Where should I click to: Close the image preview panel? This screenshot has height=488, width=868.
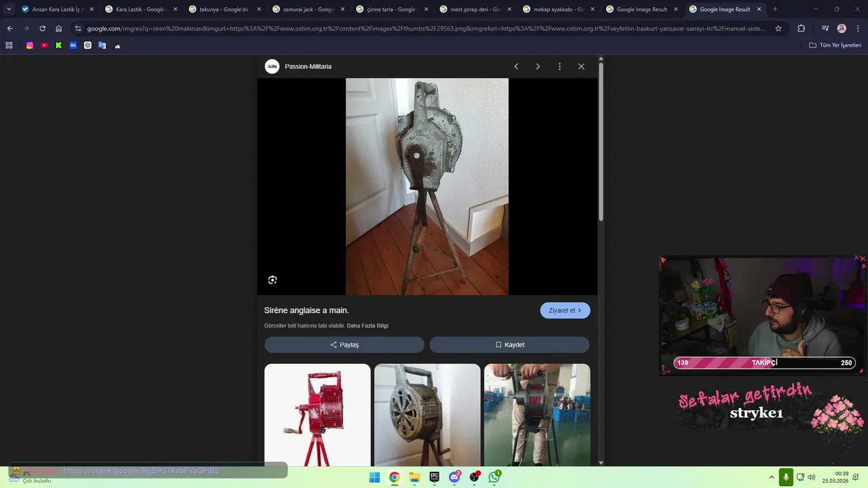pos(581,66)
